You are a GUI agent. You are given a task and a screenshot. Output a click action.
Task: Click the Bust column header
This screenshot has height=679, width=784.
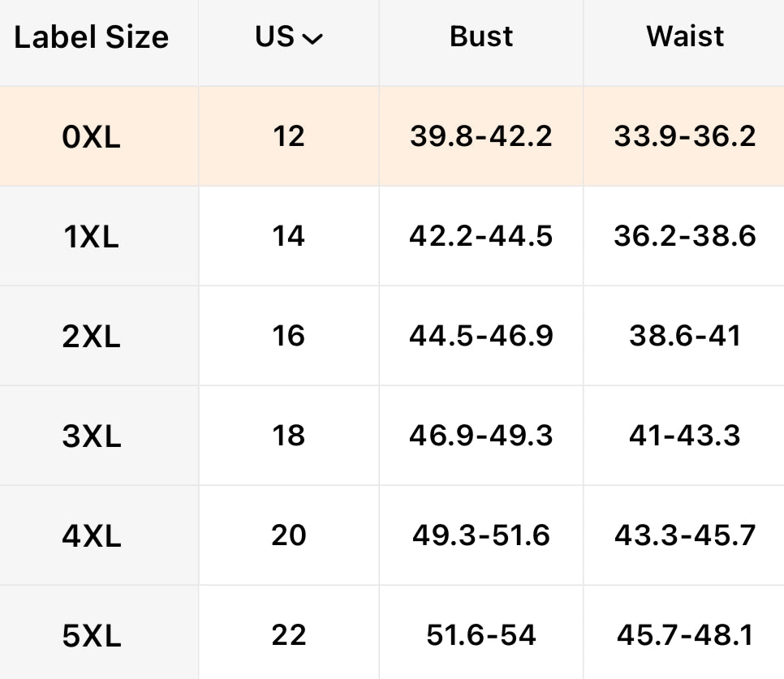(481, 37)
